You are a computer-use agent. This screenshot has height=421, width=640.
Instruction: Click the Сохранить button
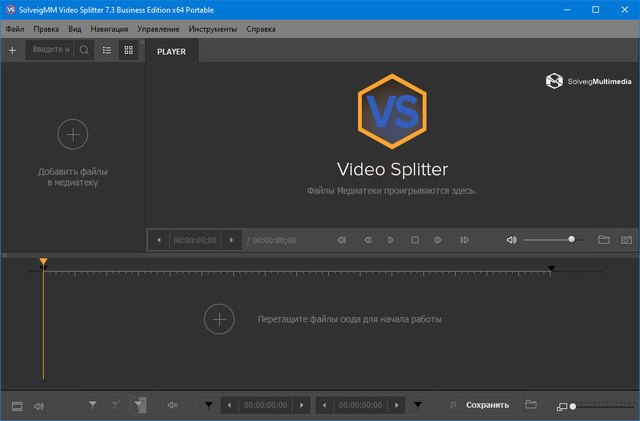click(x=487, y=405)
